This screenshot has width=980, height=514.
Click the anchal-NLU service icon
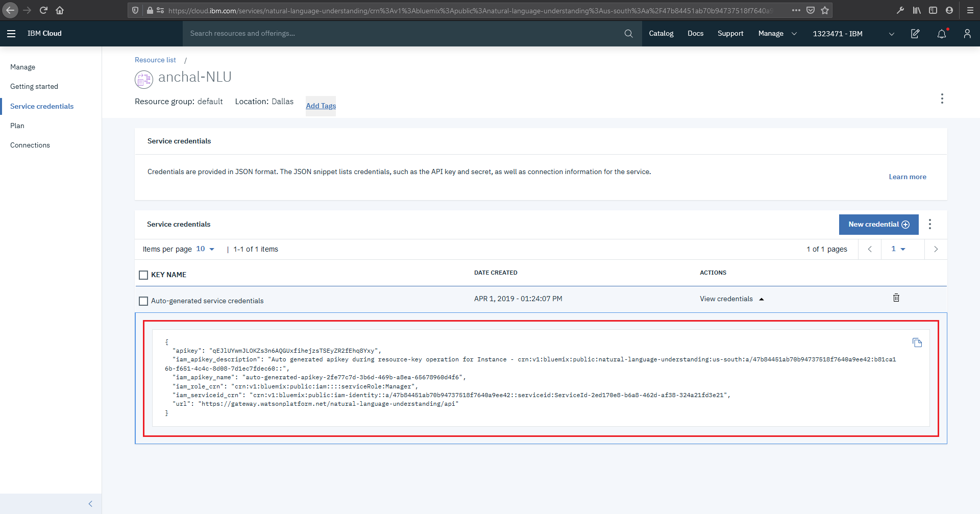(x=144, y=80)
